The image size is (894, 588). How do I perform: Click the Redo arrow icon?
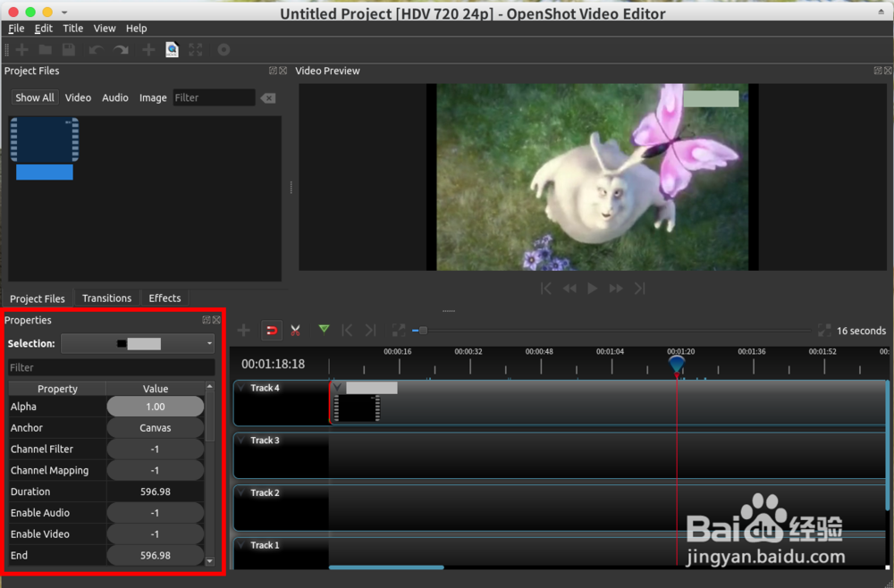click(121, 50)
